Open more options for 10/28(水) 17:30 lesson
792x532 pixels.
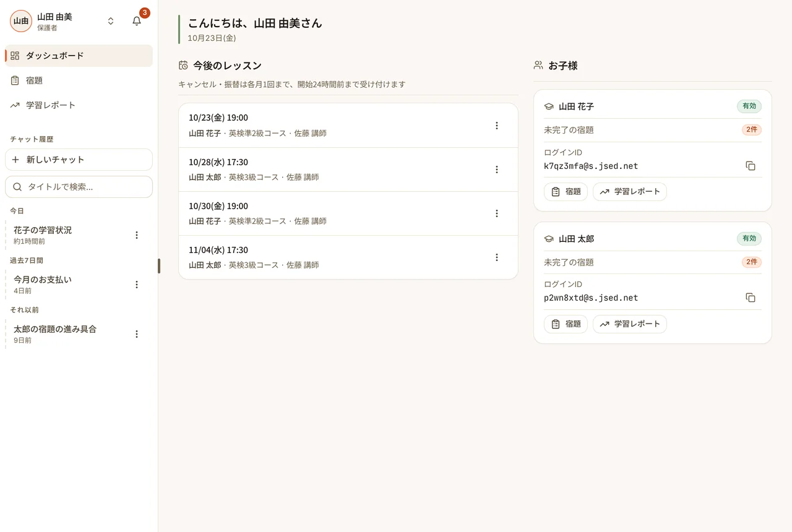tap(496, 169)
